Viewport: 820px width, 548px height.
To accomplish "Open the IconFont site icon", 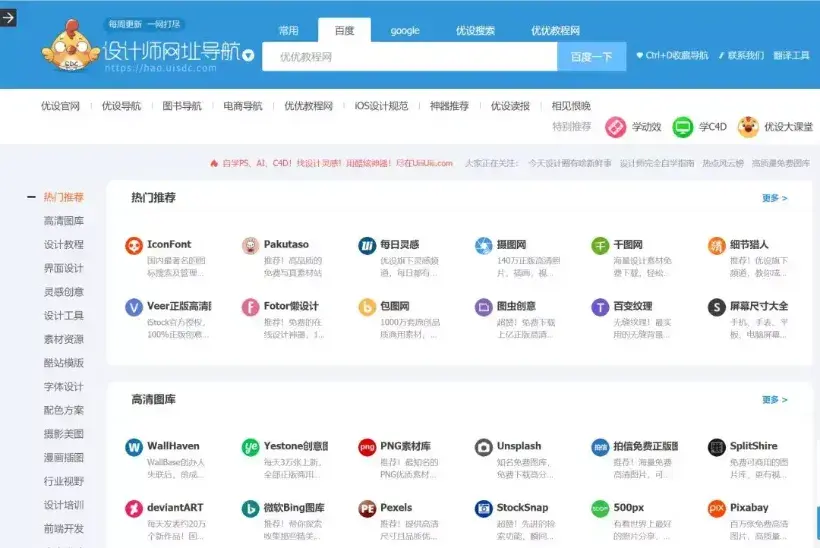I will [134, 245].
